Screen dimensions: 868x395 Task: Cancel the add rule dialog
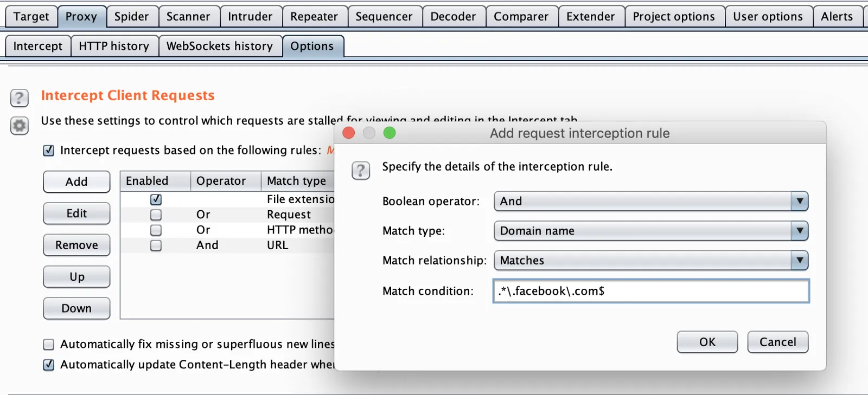pos(777,342)
